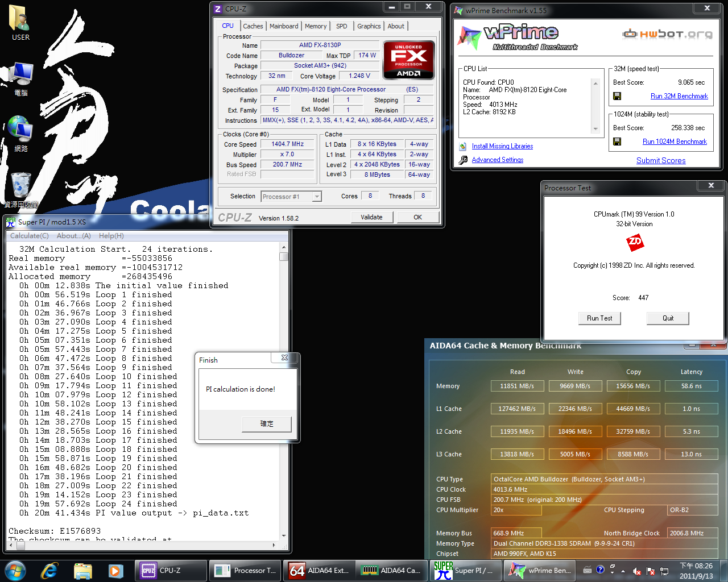Click the AMD FX processor logo
Image resolution: width=728 pixels, height=582 pixels.
pyautogui.click(x=409, y=60)
